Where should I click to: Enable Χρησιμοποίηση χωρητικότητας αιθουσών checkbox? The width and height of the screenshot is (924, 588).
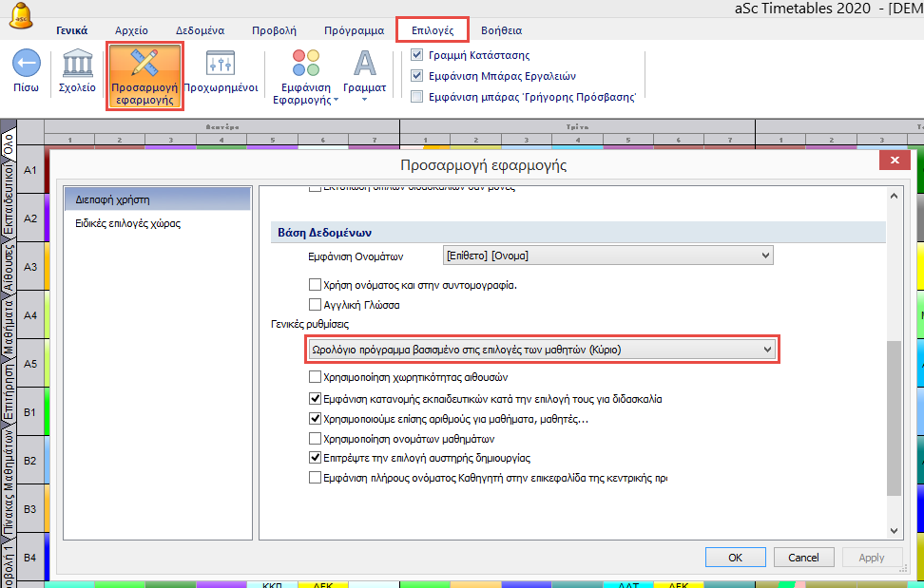pos(316,377)
